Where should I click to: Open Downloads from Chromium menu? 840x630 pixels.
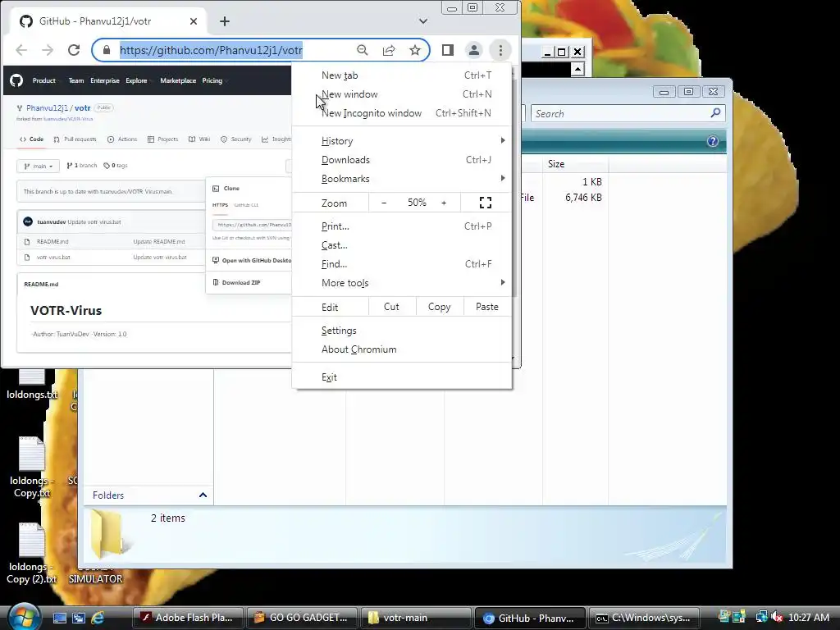click(x=402, y=160)
